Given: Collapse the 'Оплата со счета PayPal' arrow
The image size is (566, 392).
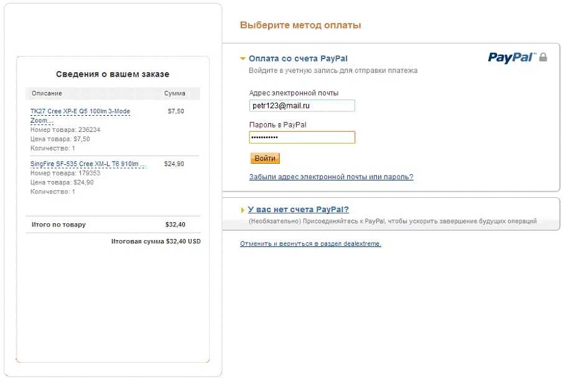Looking at the screenshot, I should point(243,58).
